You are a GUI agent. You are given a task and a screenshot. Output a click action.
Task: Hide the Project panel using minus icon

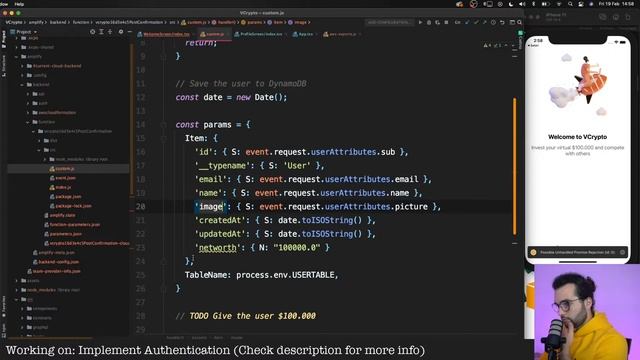coord(129,32)
